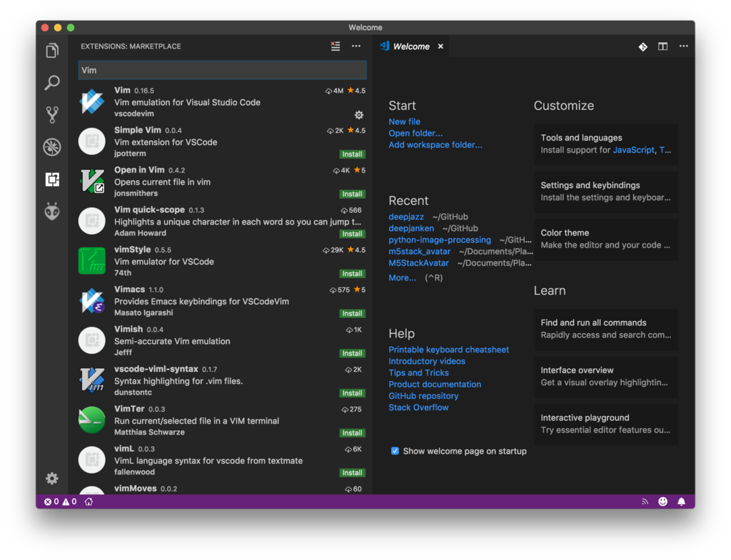Open the Color theme card
This screenshot has height=560, width=731.
coord(606,239)
